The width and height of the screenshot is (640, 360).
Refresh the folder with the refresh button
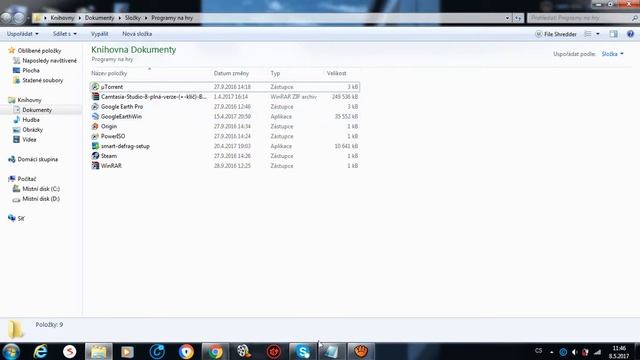coord(518,18)
